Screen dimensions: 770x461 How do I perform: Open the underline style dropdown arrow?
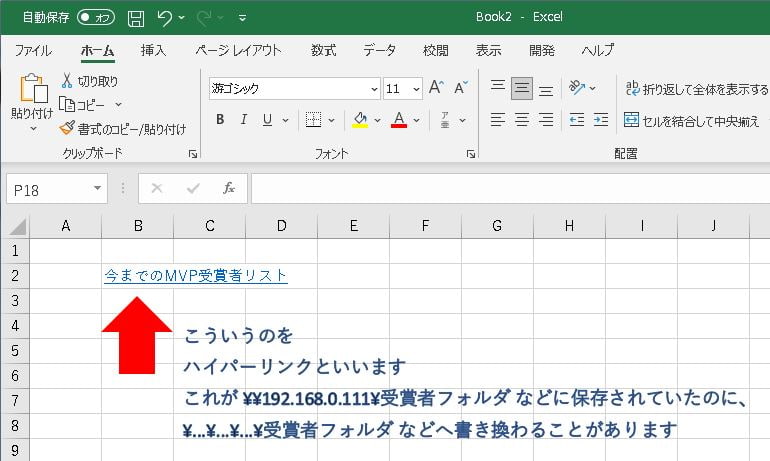tap(285, 120)
